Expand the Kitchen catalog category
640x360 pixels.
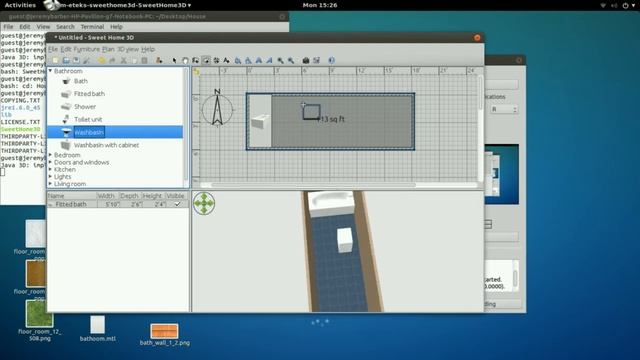(50, 169)
